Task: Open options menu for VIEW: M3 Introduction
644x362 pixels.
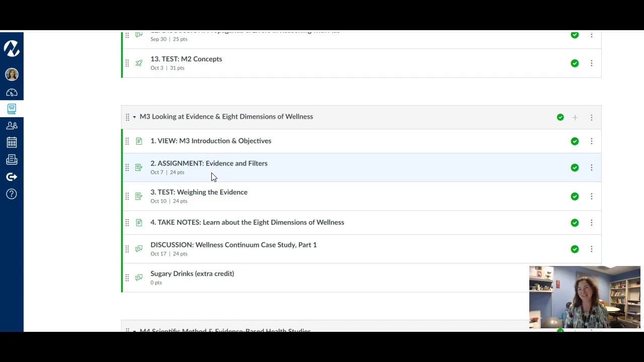Action: pyautogui.click(x=592, y=141)
